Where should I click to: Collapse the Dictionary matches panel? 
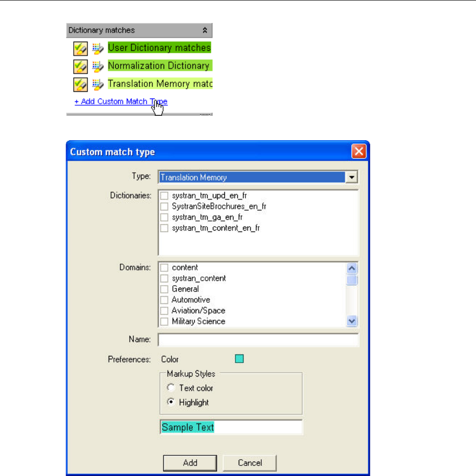coord(205,30)
